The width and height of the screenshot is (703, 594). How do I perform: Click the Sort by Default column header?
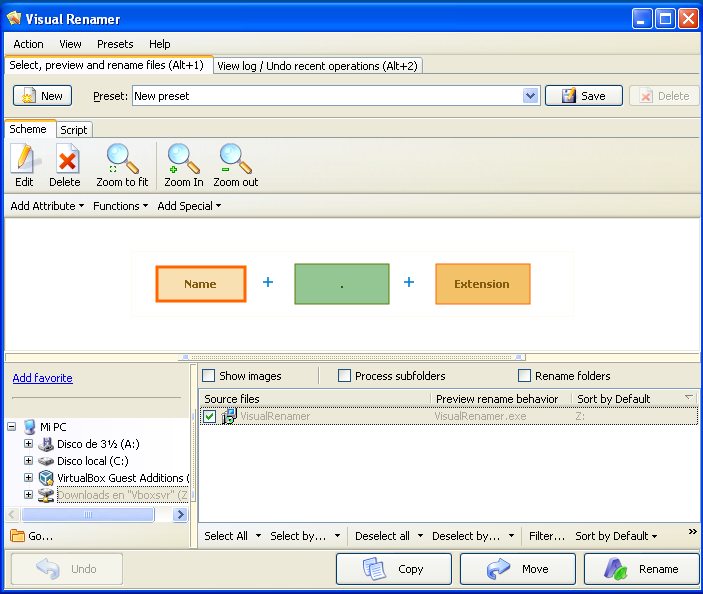[x=635, y=399]
